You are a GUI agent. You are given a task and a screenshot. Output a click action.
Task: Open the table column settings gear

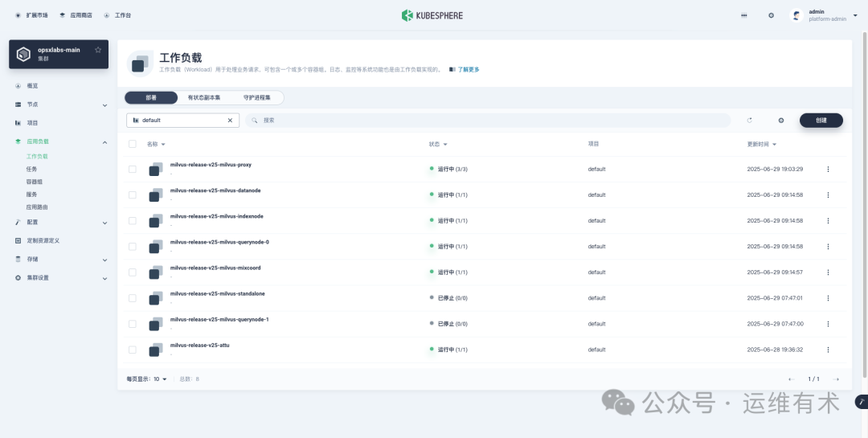click(781, 121)
